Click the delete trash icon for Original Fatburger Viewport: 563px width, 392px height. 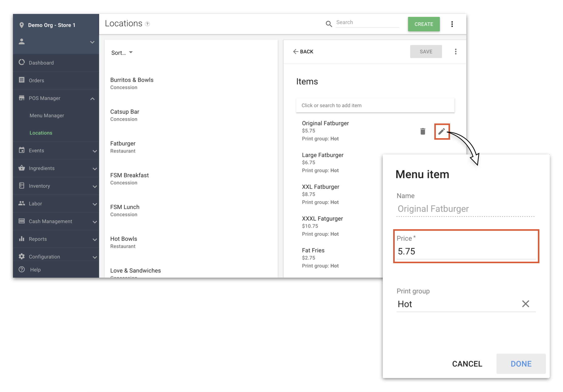point(423,130)
